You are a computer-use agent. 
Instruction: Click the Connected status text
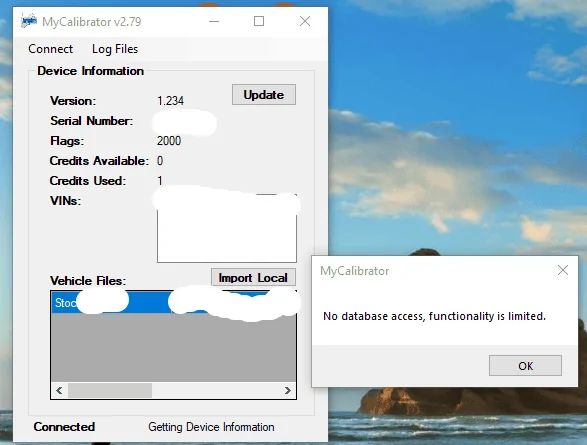pos(64,427)
